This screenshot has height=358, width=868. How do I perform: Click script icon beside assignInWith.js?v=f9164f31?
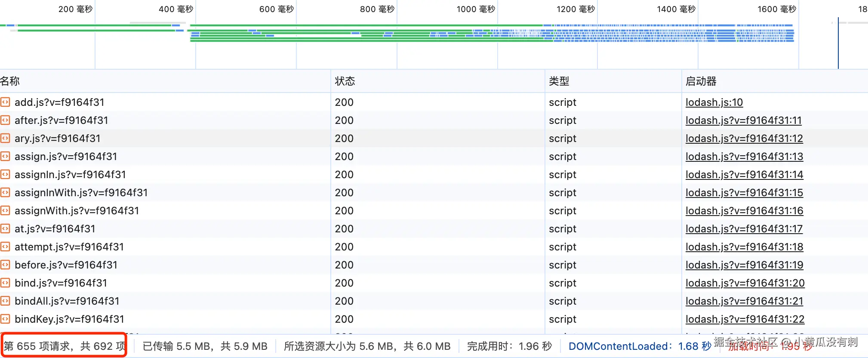click(x=5, y=192)
